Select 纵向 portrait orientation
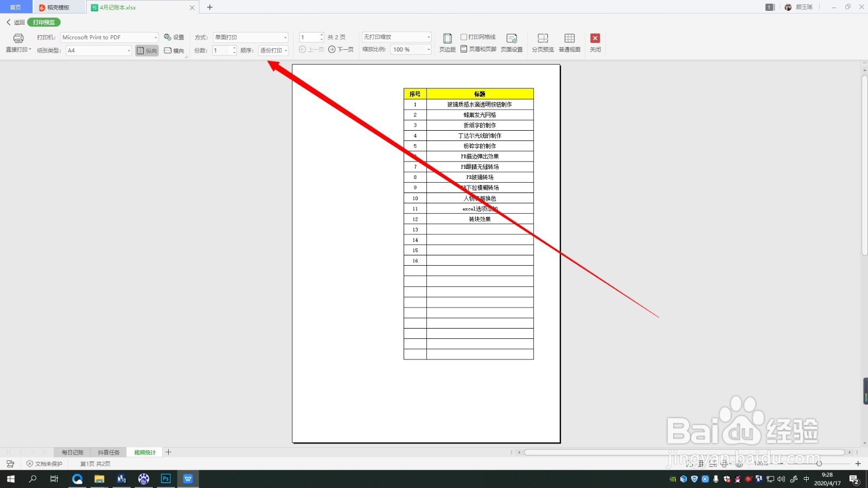This screenshot has width=868, height=488. pos(147,50)
